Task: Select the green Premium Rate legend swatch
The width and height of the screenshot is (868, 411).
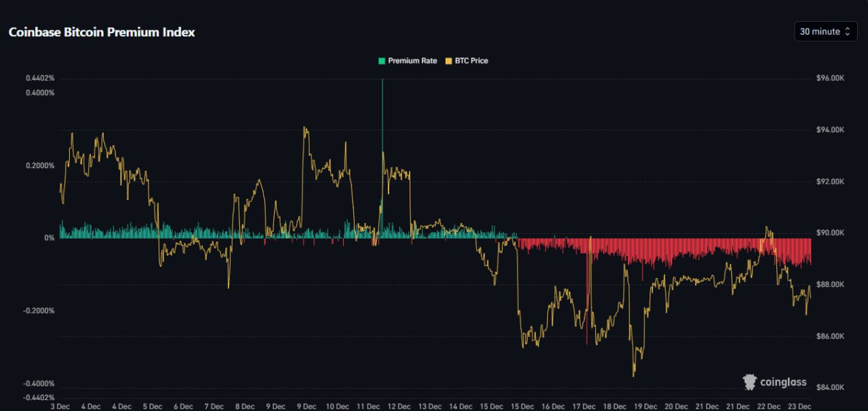Action: (381, 60)
